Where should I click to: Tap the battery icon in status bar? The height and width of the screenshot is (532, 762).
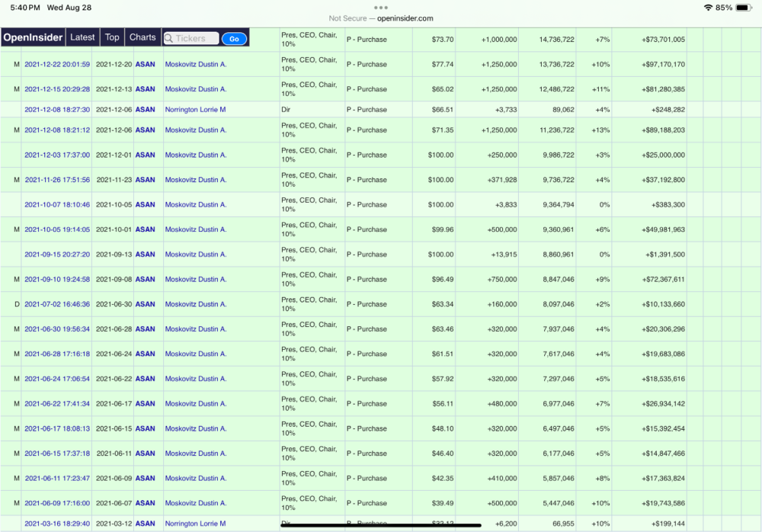(x=744, y=8)
